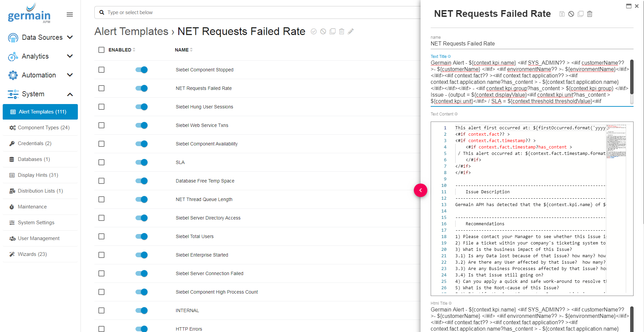Click the pencil edit icon next to the page title

click(351, 31)
